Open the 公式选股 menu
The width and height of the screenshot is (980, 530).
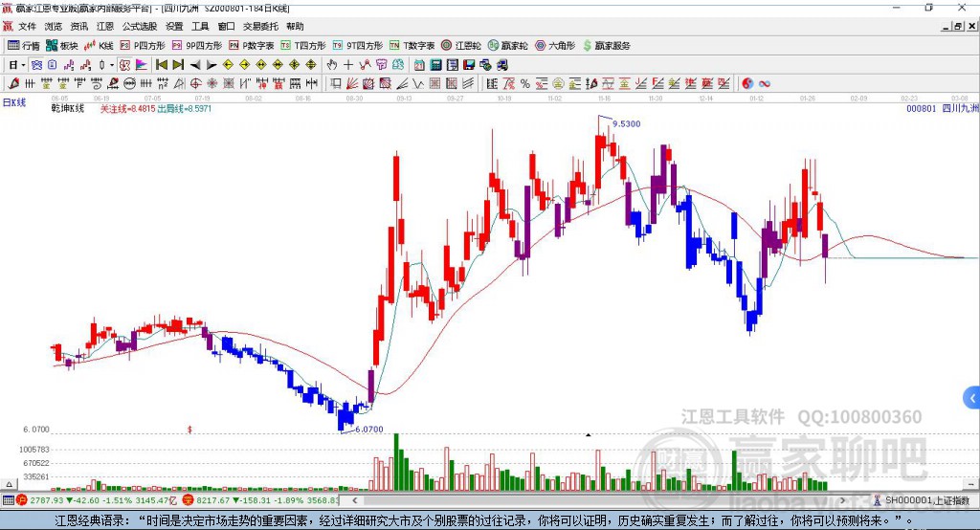pyautogui.click(x=140, y=26)
